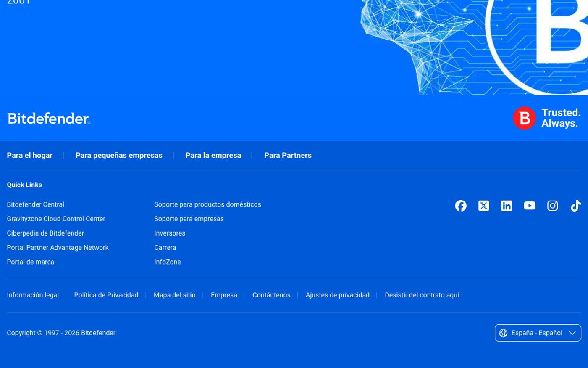The width and height of the screenshot is (588, 368).
Task: Open Política de Privacidad link
Action: pyautogui.click(x=106, y=295)
